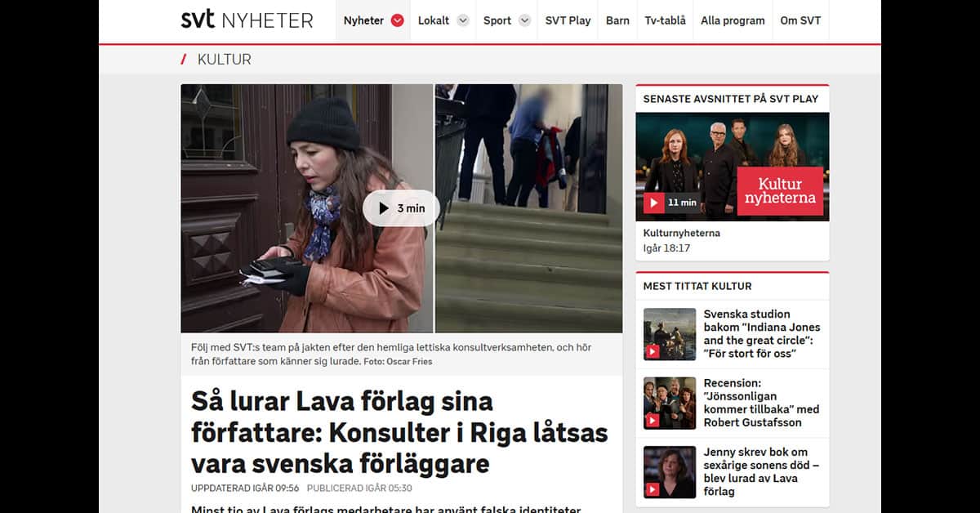
Task: Click the Igår 18:17 episode date
Action: tap(667, 248)
